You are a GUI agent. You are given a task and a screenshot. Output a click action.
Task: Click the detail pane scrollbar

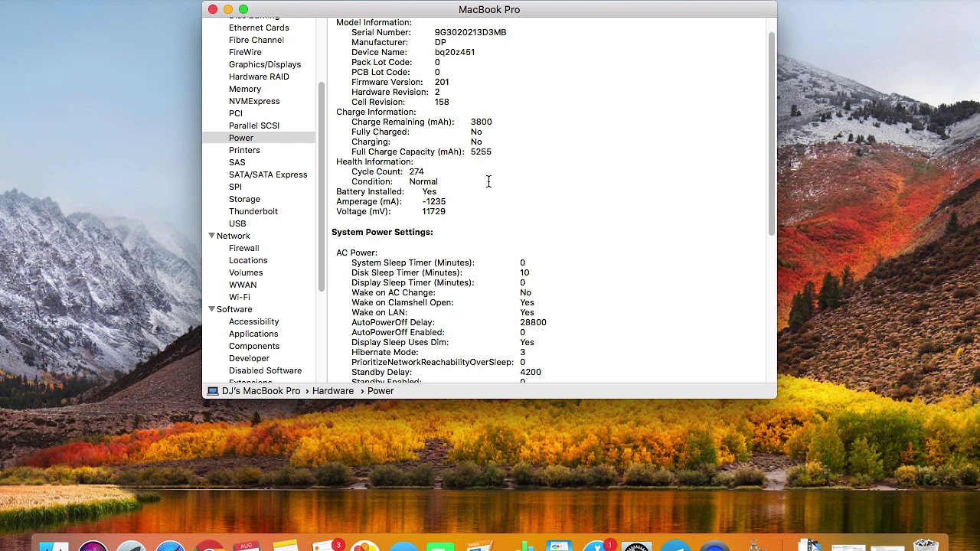(x=772, y=134)
